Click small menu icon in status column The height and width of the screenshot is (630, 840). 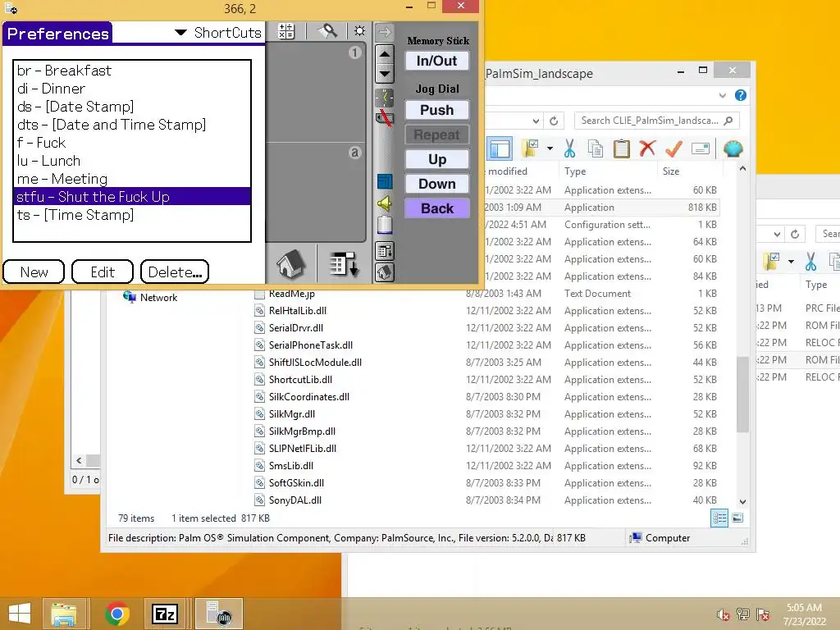click(x=385, y=251)
